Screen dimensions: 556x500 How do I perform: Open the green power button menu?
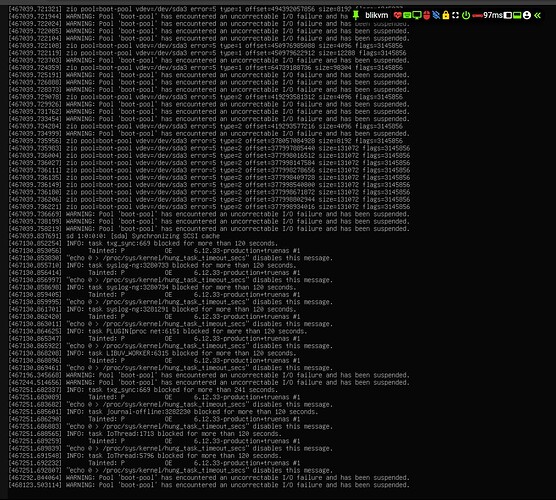pos(466,15)
